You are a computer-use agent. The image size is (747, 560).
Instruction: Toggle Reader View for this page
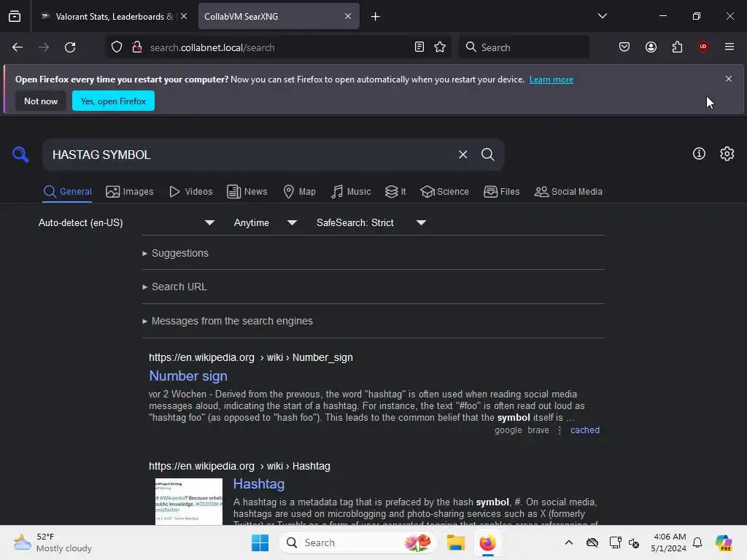pyautogui.click(x=419, y=47)
